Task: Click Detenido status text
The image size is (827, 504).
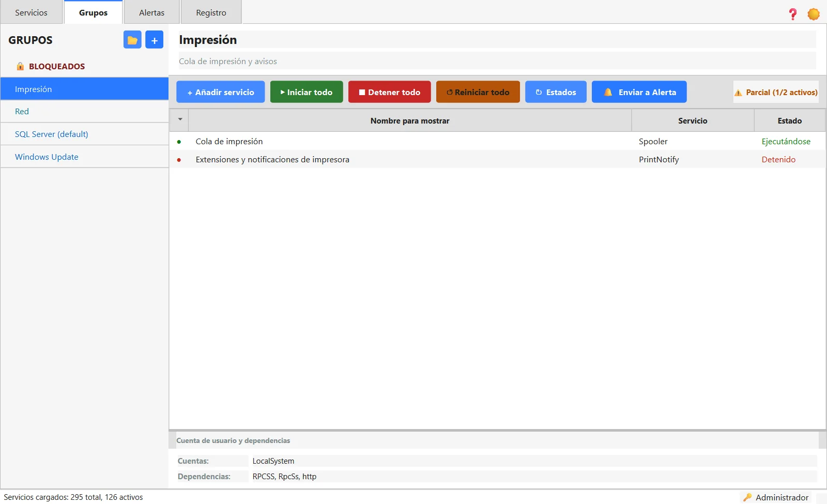Action: click(778, 160)
